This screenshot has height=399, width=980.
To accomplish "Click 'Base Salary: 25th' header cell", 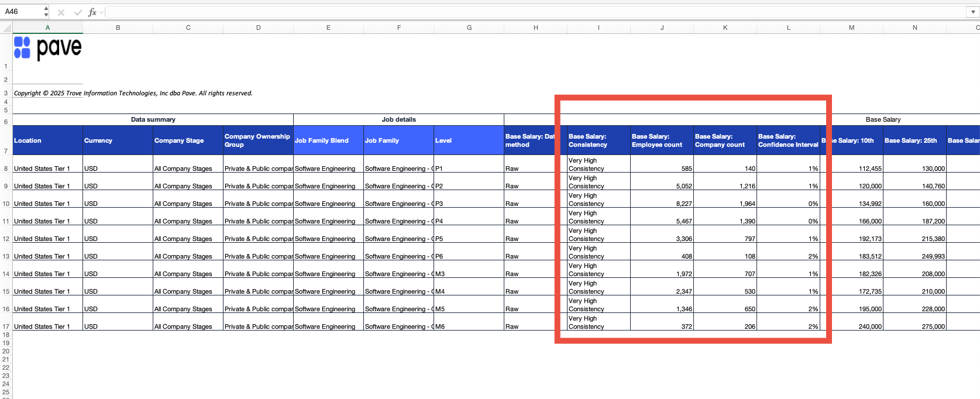I will (x=915, y=140).
